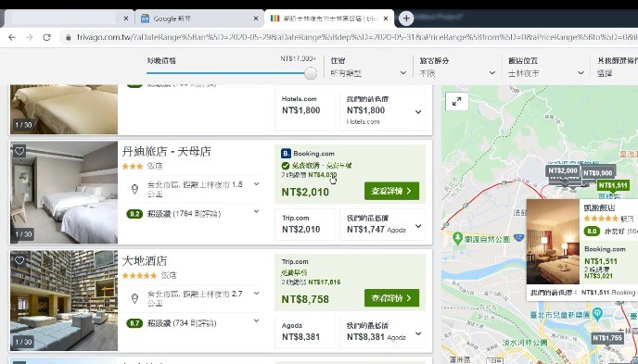Click the 大地酒店 location pin icon

134,298
